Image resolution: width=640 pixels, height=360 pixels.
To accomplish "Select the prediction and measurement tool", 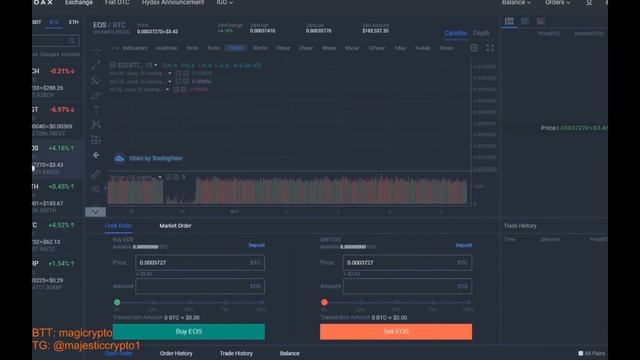I will (x=96, y=140).
